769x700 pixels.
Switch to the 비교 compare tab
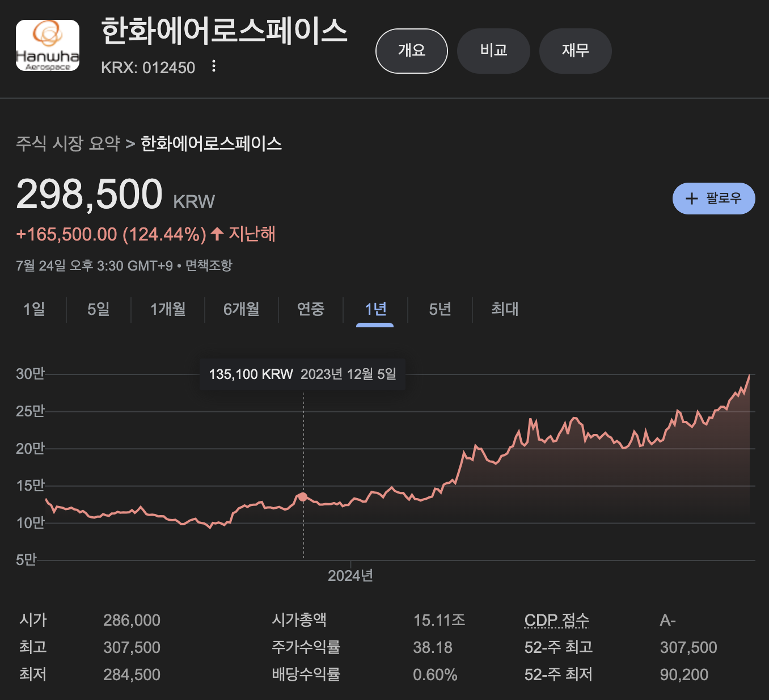coord(493,51)
